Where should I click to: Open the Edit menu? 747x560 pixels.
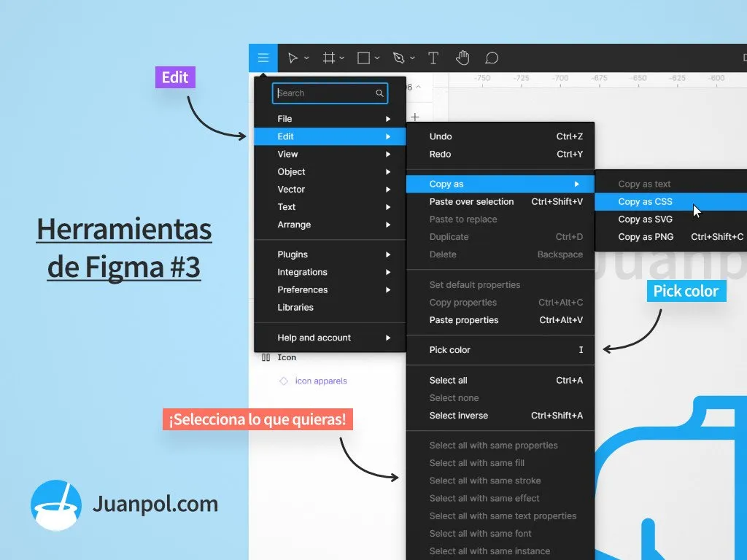pyautogui.click(x=330, y=136)
